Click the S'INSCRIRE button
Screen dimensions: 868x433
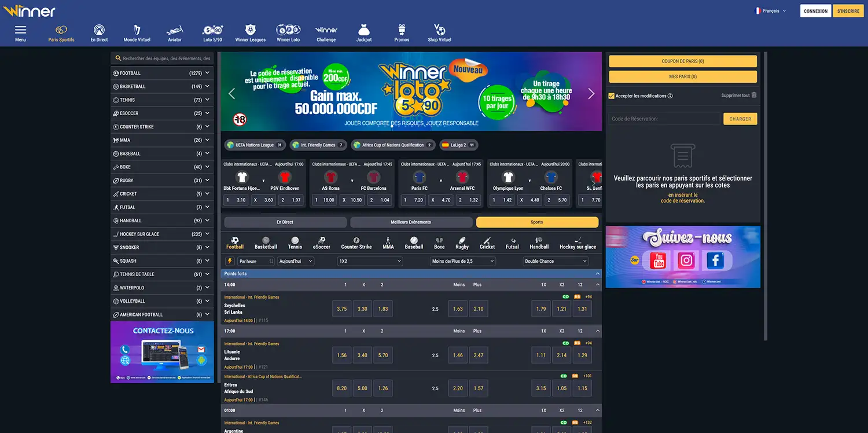[848, 11]
